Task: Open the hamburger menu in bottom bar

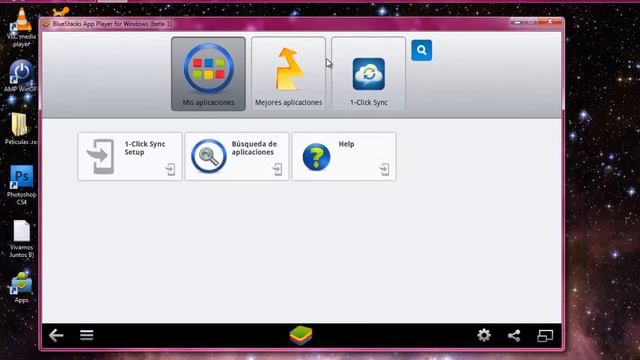Action: pyautogui.click(x=87, y=335)
